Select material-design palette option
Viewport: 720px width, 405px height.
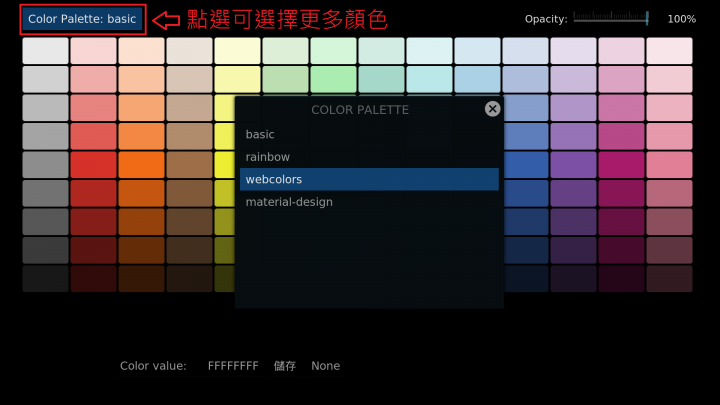click(369, 202)
